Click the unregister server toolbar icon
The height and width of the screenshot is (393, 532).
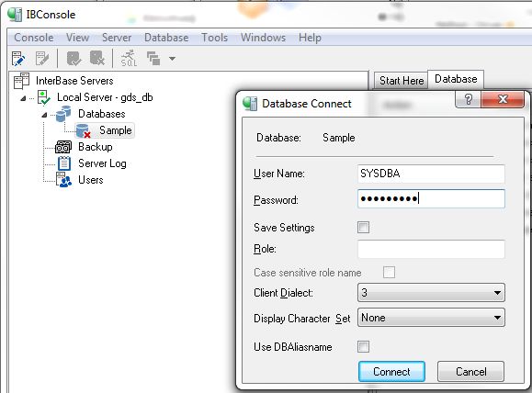coord(42,59)
